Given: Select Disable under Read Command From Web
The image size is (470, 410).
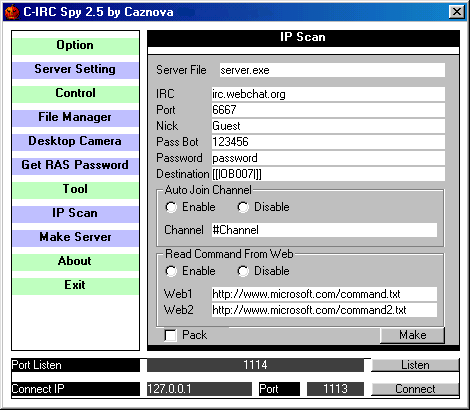Looking at the screenshot, I should click(243, 271).
